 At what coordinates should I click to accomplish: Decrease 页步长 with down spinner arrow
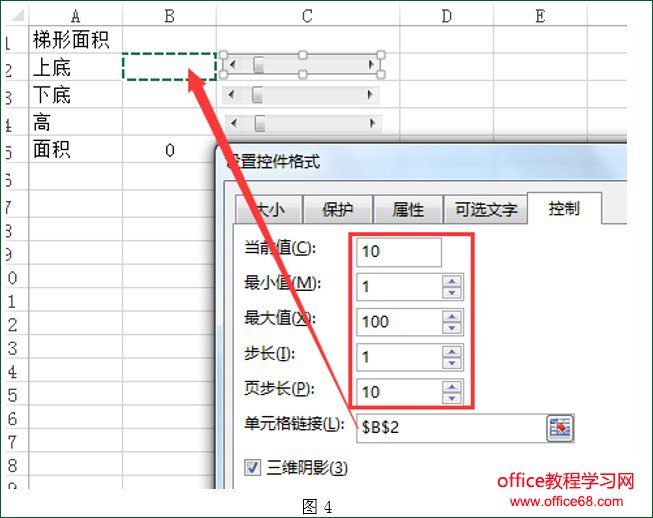[x=452, y=398]
